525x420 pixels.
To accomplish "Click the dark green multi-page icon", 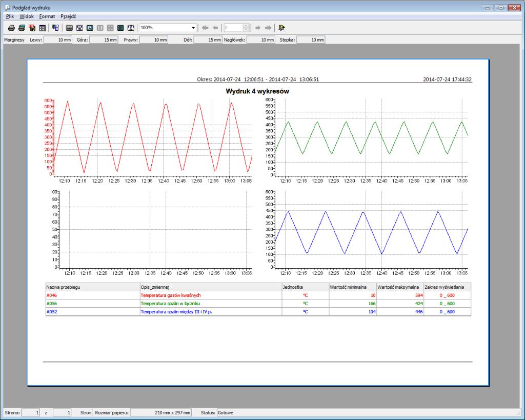I will 120,28.
